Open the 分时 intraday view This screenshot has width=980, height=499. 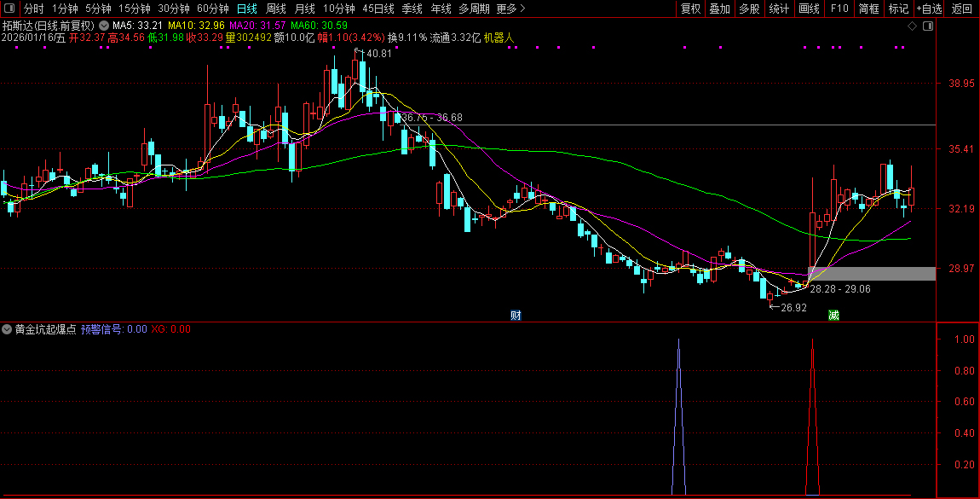(33, 9)
